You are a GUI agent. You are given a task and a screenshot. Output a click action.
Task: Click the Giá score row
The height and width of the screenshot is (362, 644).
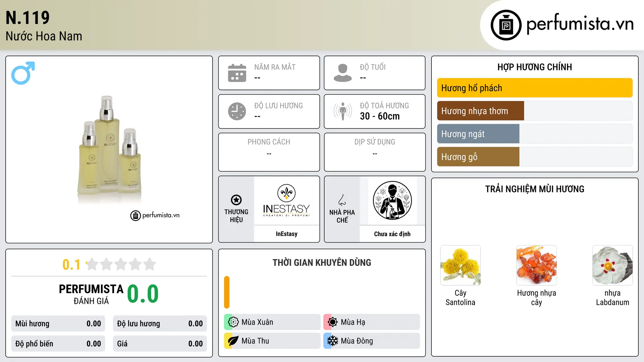click(x=160, y=344)
